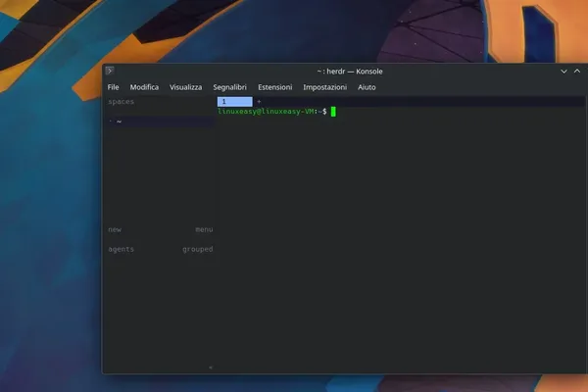Click the spaces header in the sidebar
The width and height of the screenshot is (588, 392).
point(121,102)
